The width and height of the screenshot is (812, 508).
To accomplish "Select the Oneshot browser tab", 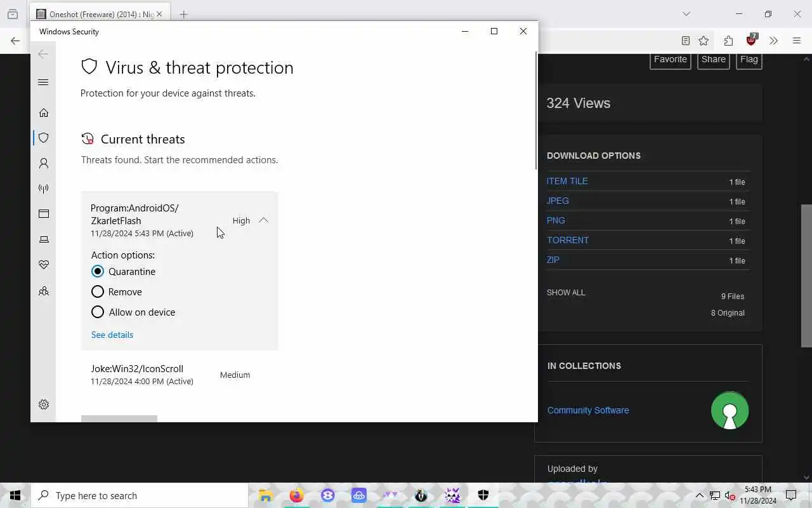I will pyautogui.click(x=100, y=14).
